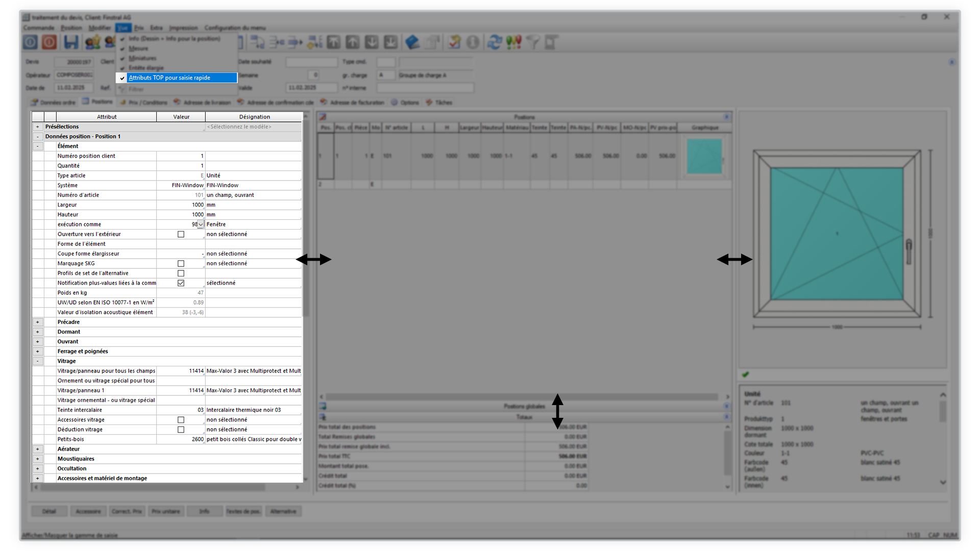Image resolution: width=980 pixels, height=551 pixels.
Task: Click the red power toolbar icon
Action: tap(49, 42)
